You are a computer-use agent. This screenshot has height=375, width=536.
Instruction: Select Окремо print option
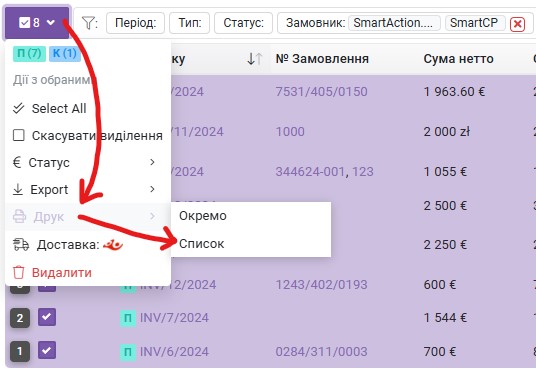coord(251,216)
